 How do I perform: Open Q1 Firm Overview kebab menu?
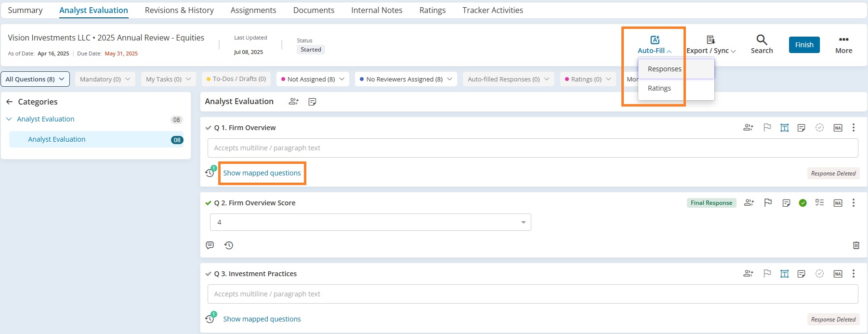pyautogui.click(x=854, y=128)
